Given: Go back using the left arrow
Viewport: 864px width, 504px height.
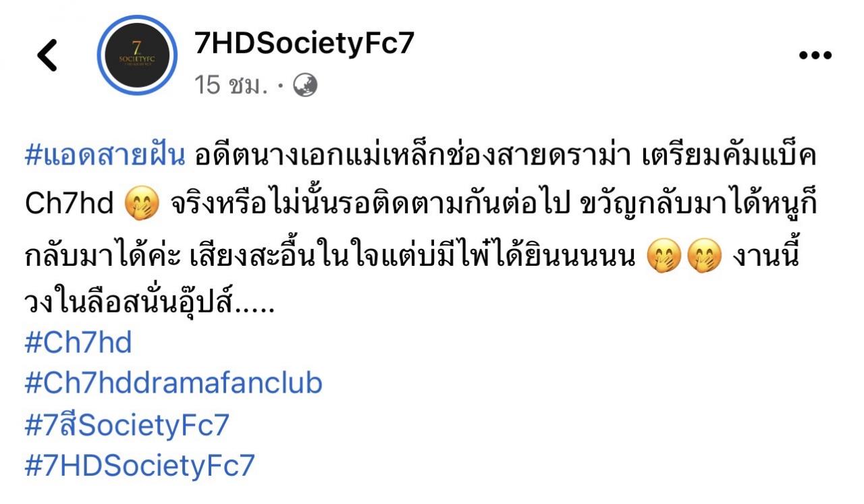Looking at the screenshot, I should pos(47,55).
